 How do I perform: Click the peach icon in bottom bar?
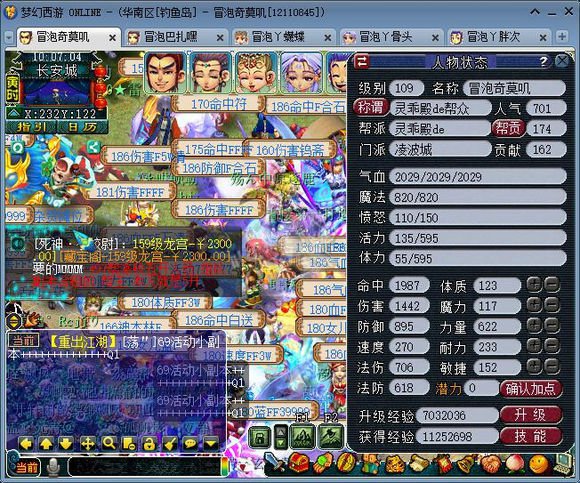click(x=515, y=465)
